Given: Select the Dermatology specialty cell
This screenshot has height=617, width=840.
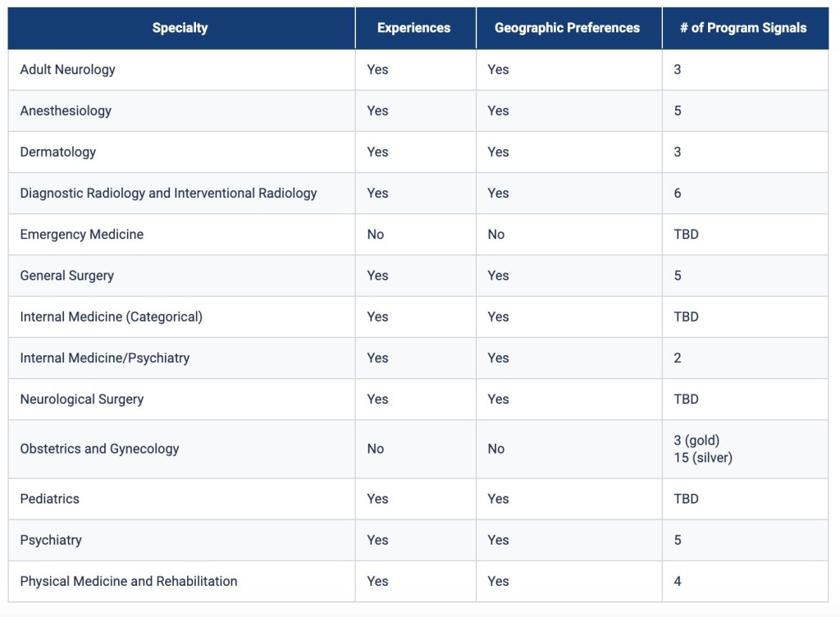Looking at the screenshot, I should 57,152.
